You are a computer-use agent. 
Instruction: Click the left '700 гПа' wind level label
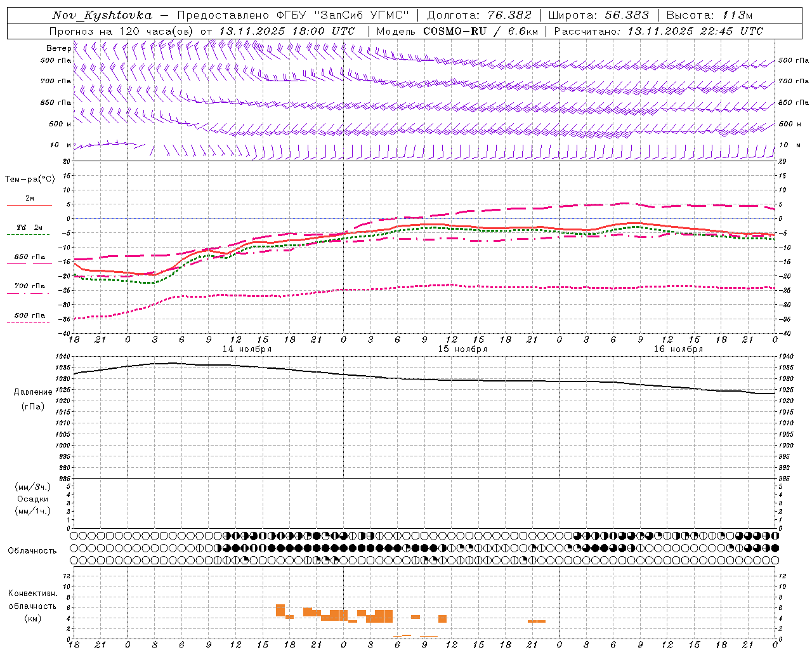point(56,81)
